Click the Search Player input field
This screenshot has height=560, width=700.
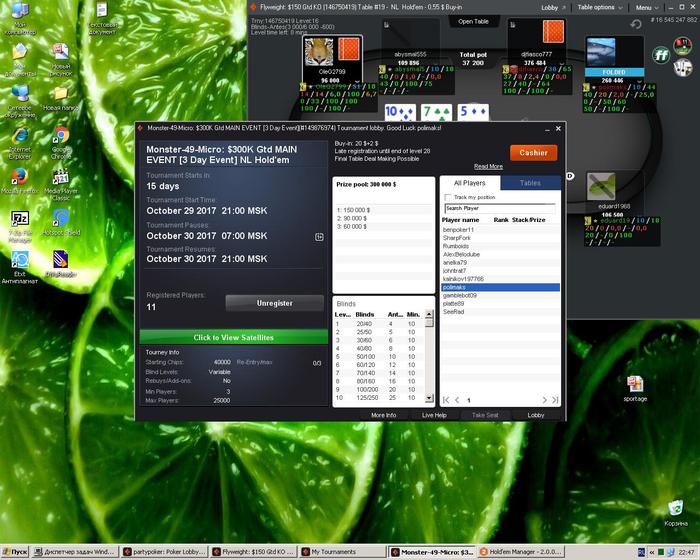click(x=500, y=208)
